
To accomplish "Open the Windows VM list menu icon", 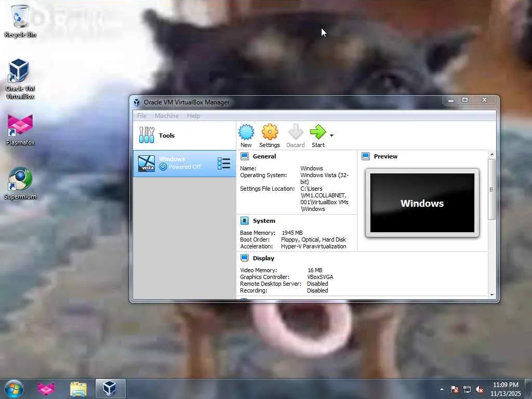I will point(223,164).
